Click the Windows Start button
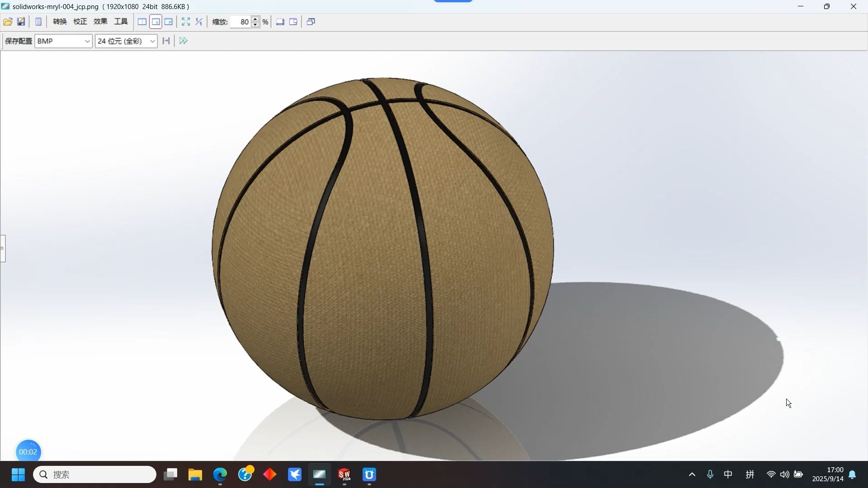 click(18, 474)
